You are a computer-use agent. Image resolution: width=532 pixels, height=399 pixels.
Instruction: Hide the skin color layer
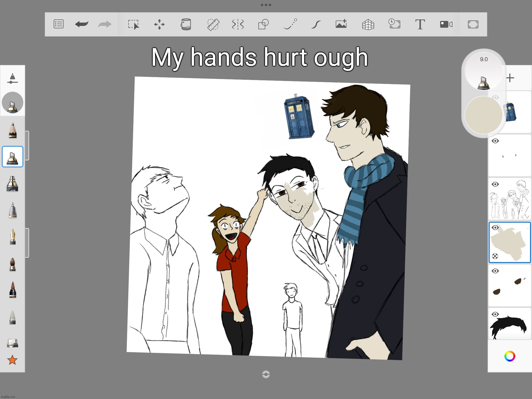495,228
